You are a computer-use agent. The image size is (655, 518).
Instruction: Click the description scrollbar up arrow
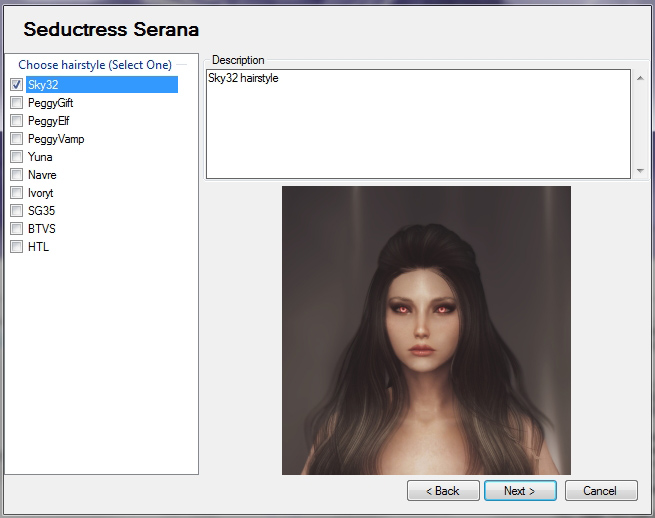(x=640, y=78)
